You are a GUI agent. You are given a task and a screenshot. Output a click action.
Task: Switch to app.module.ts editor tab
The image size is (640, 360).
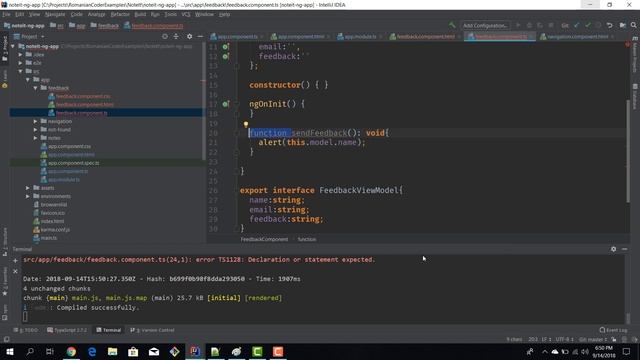coord(360,37)
